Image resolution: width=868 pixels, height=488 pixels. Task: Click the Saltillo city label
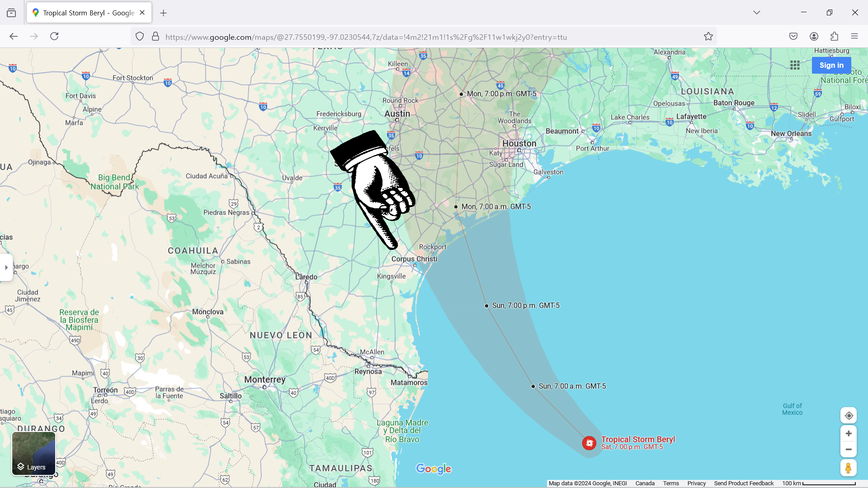coord(231,396)
